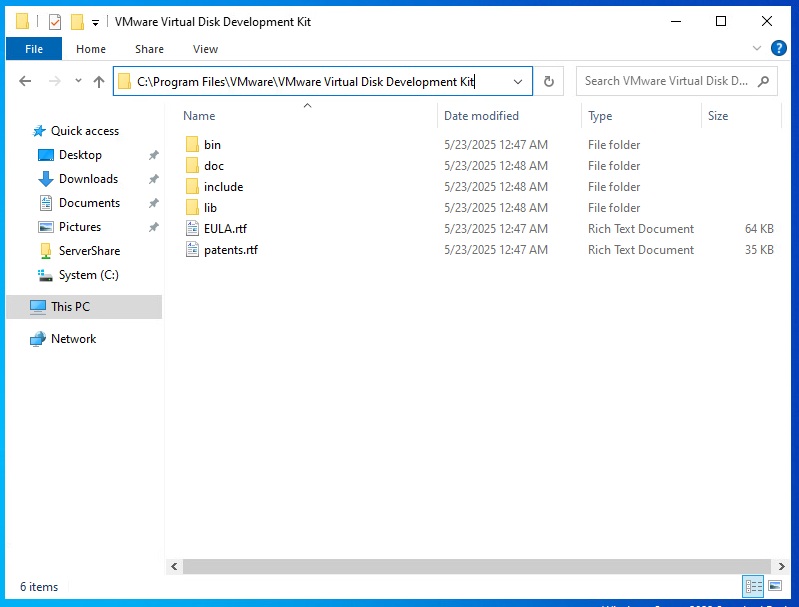
Task: Click the 64 KB size cell
Action: (759, 229)
